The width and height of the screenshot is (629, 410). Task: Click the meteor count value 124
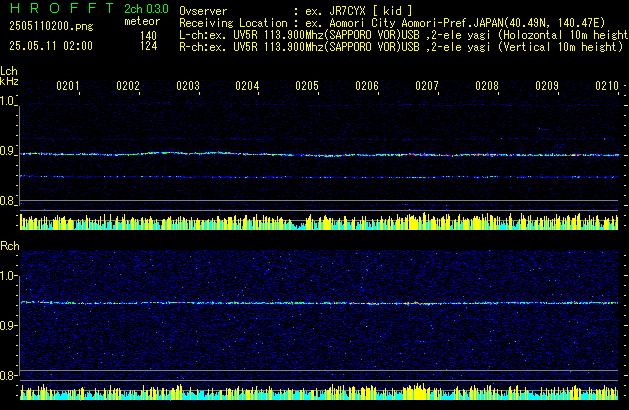click(x=148, y=46)
